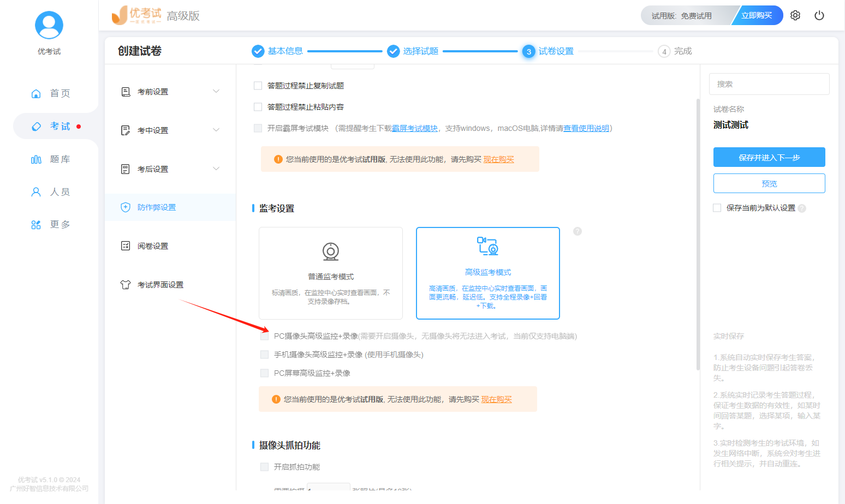Click the 考后设置 document icon

pyautogui.click(x=126, y=169)
